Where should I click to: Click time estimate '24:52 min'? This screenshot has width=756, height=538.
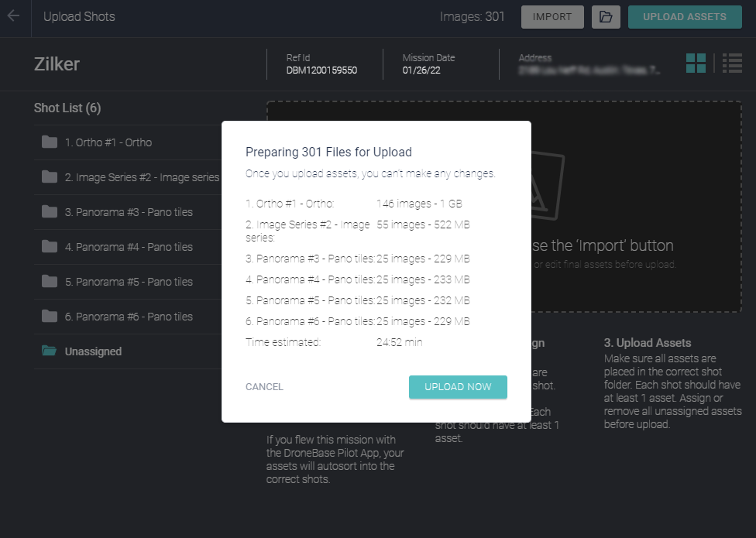point(399,342)
